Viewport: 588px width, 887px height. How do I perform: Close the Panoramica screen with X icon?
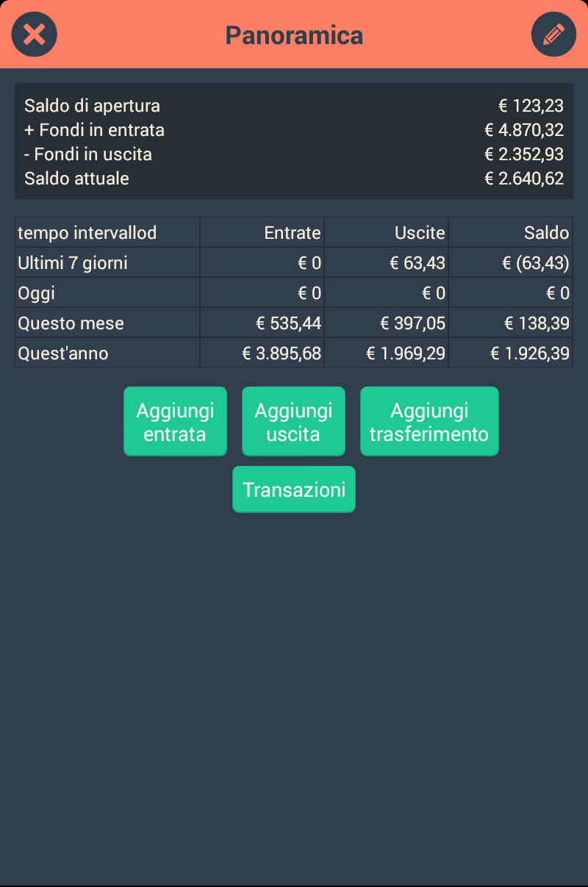35,35
